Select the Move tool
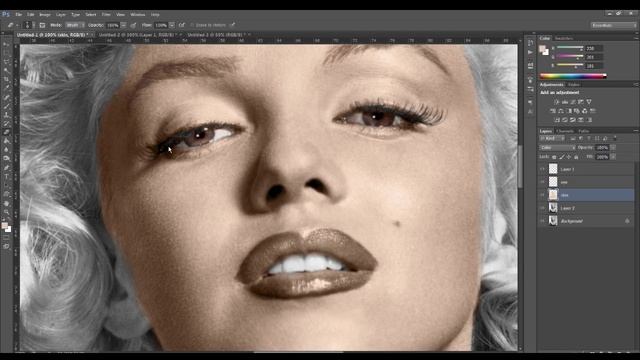The width and height of the screenshot is (640, 360). (6, 44)
